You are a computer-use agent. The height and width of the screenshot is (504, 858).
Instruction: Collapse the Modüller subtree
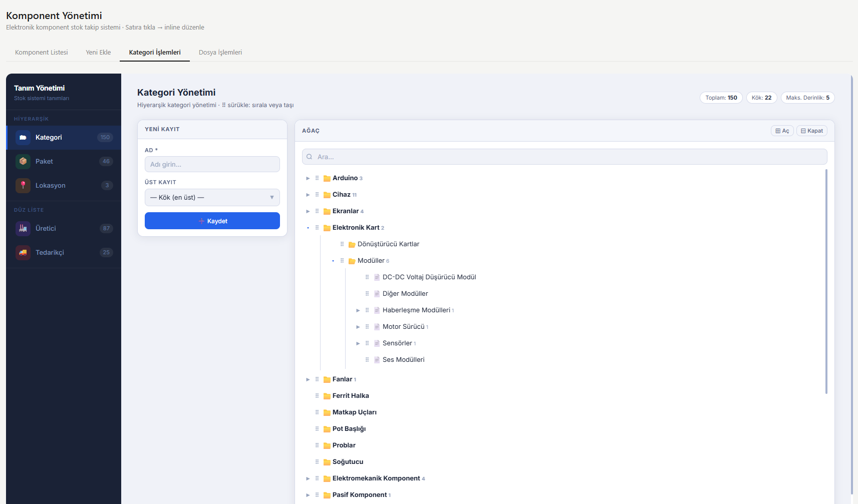click(x=333, y=261)
